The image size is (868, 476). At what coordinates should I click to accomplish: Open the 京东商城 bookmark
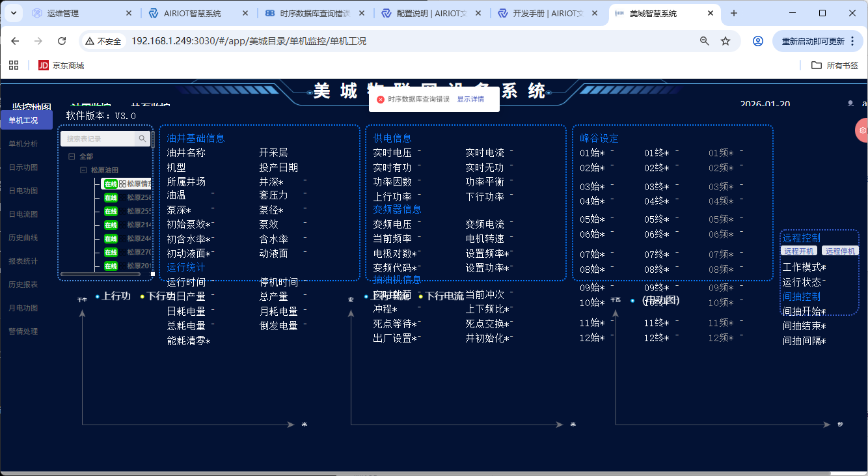(x=61, y=65)
